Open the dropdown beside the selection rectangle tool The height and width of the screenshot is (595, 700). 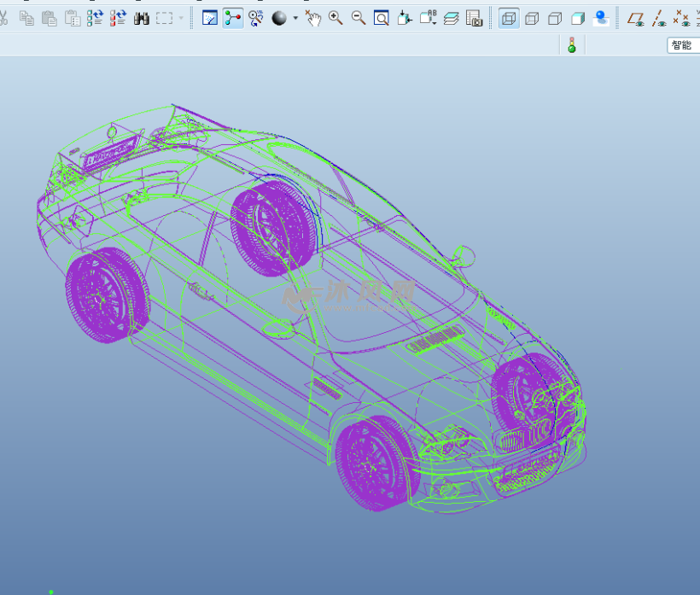tap(181, 17)
